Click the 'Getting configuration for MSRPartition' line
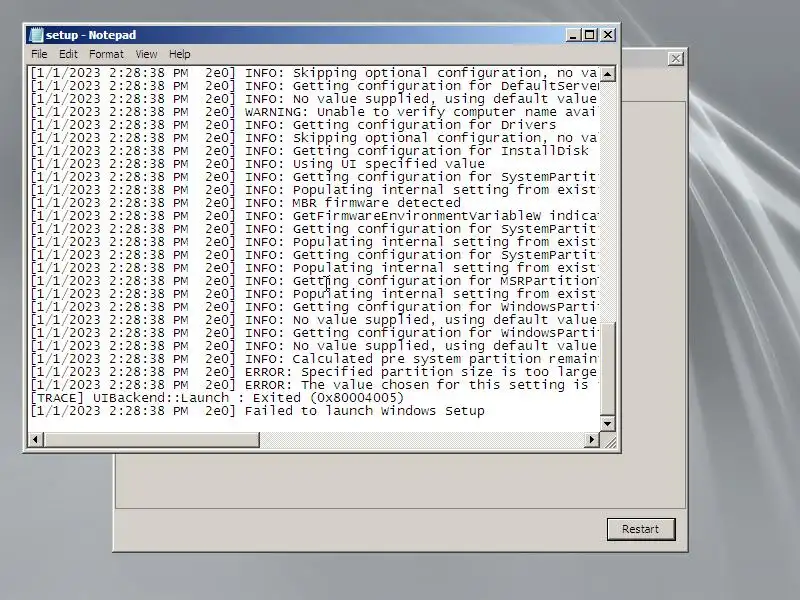The width and height of the screenshot is (800, 600). (314, 281)
